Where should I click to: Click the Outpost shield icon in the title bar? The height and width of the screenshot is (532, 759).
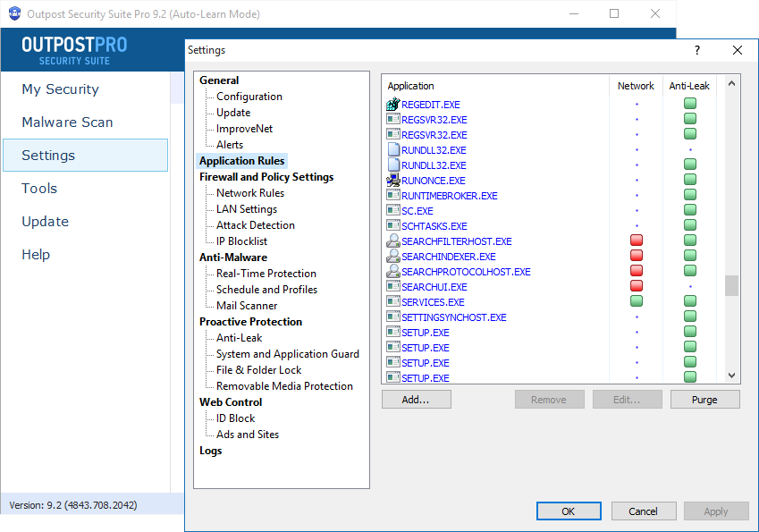[x=13, y=14]
